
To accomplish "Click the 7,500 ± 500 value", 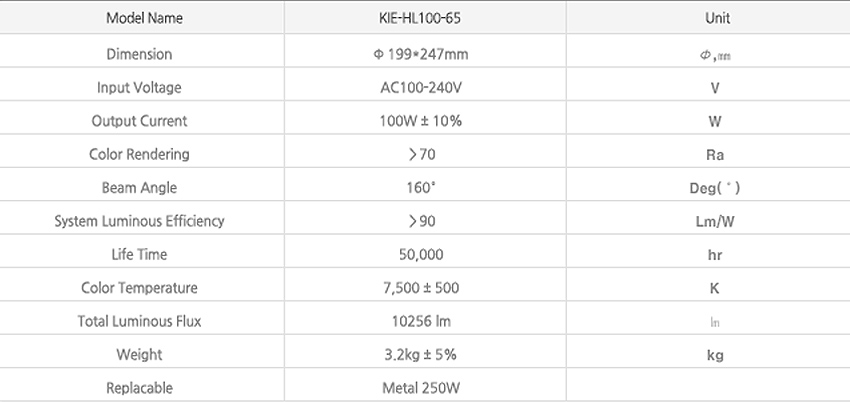I will (421, 288).
